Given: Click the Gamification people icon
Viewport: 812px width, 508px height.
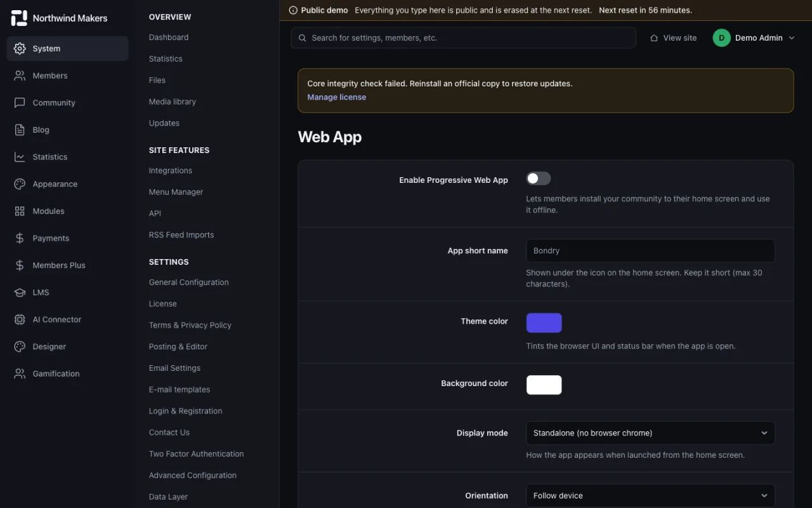Looking at the screenshot, I should [20, 374].
